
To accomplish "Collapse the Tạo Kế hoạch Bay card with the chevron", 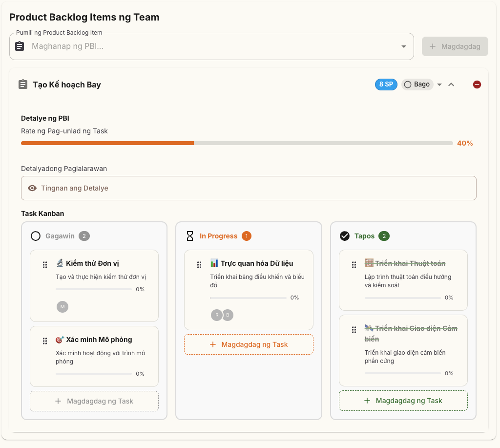I will pyautogui.click(x=451, y=84).
